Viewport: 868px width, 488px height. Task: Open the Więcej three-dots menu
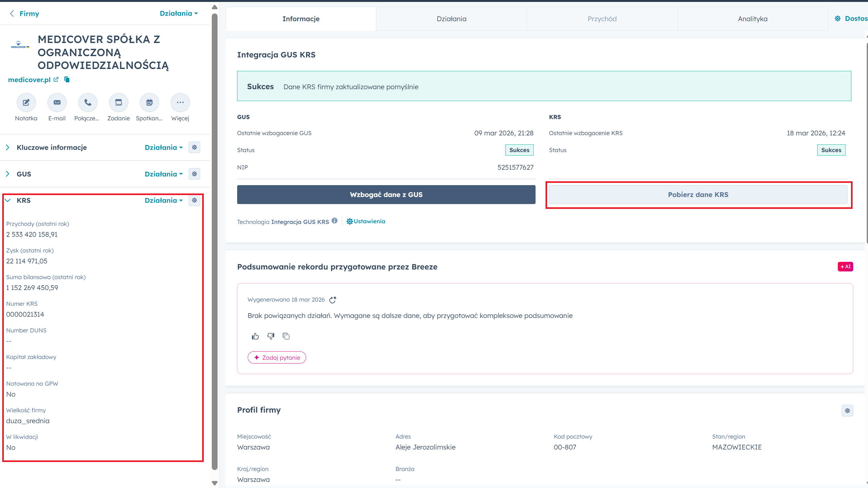(180, 102)
